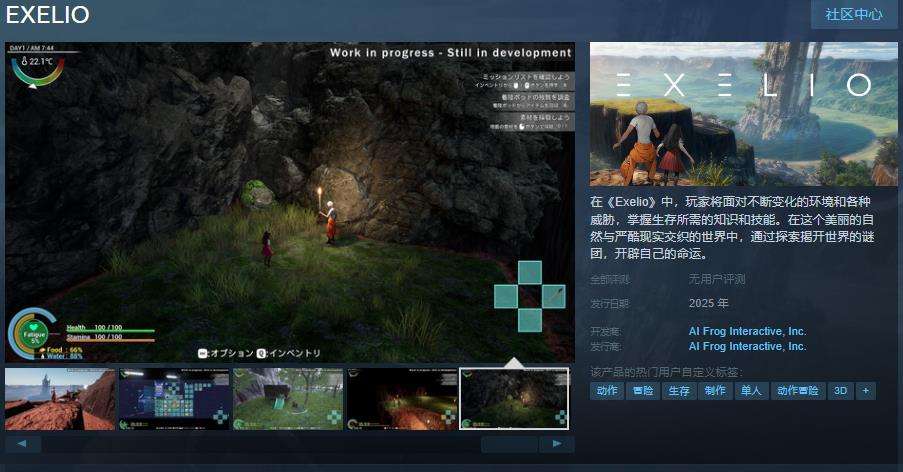Screen dimensions: 903x472
Task: Click the 制作 tag
Action: pyautogui.click(x=715, y=390)
